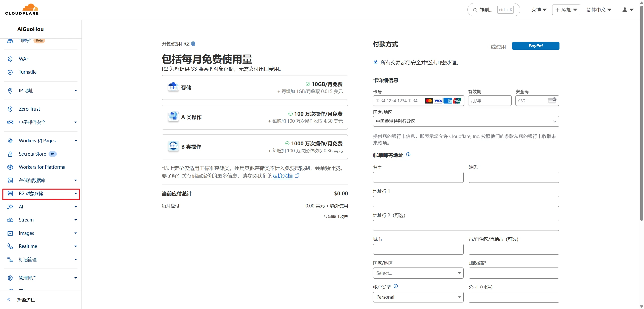The height and width of the screenshot is (309, 644).
Task: Open the 定价文档 pricing docs link
Action: (282, 176)
